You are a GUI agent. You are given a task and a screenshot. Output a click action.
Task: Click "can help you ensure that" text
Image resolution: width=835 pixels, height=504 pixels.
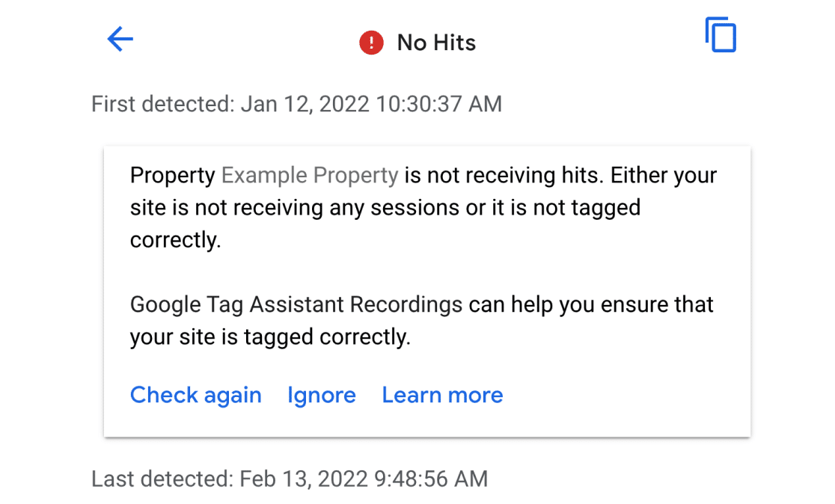pos(591,305)
